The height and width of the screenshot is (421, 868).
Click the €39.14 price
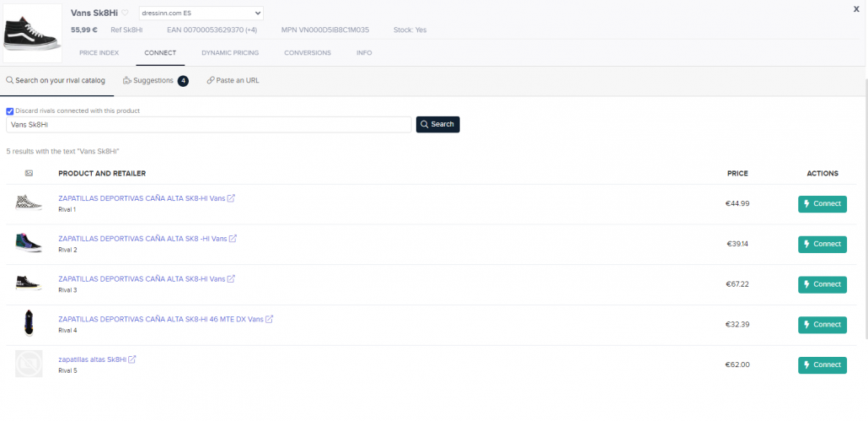(x=737, y=245)
